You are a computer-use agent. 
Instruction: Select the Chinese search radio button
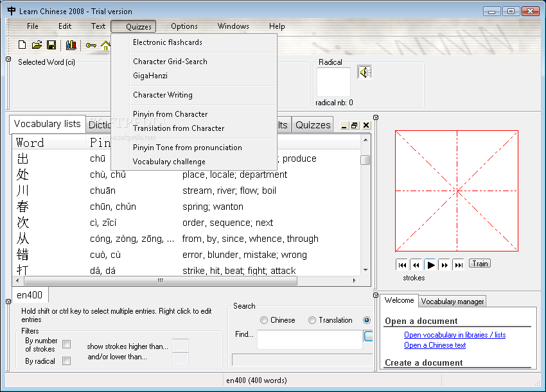(x=264, y=320)
